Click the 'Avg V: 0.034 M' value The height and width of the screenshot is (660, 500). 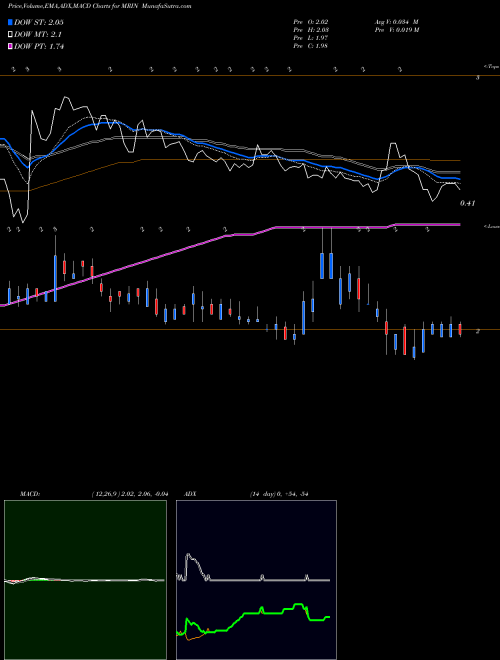tap(396, 22)
